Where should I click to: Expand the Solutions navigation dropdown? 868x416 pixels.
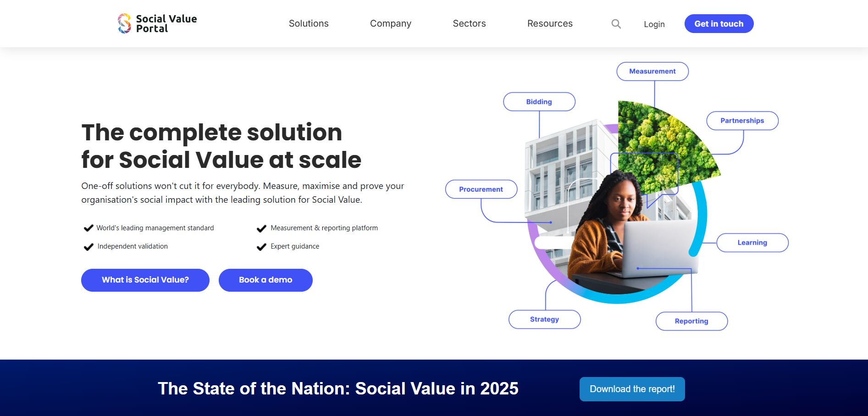[308, 23]
